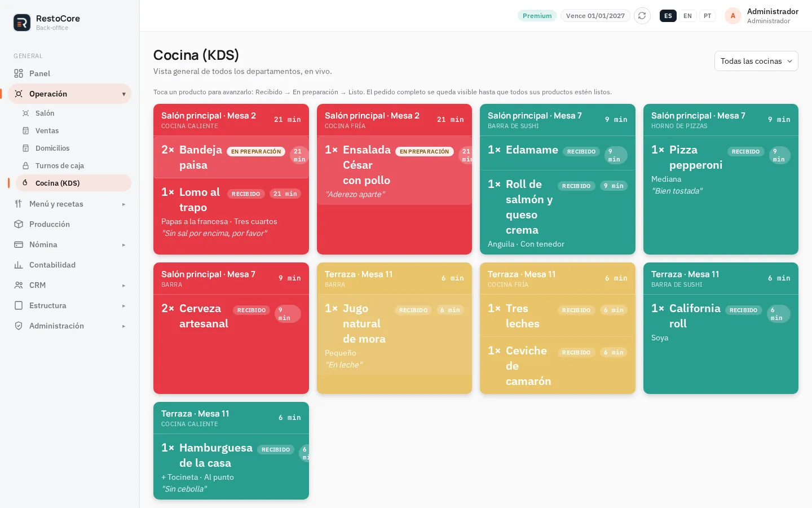Screen dimensions: 812x508
Task: Click the Vence 01/01/2027 badge
Action: 595,16
